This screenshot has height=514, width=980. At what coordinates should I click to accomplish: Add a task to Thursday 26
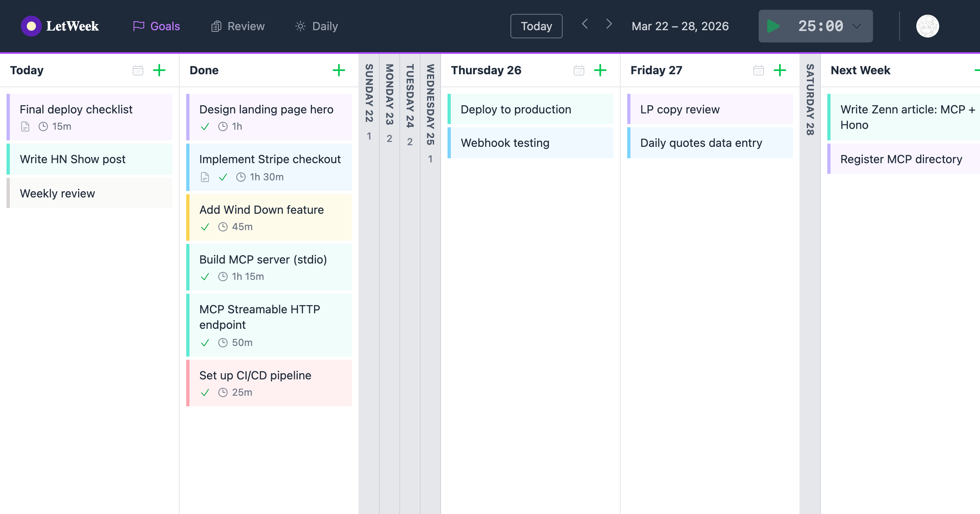coord(600,70)
